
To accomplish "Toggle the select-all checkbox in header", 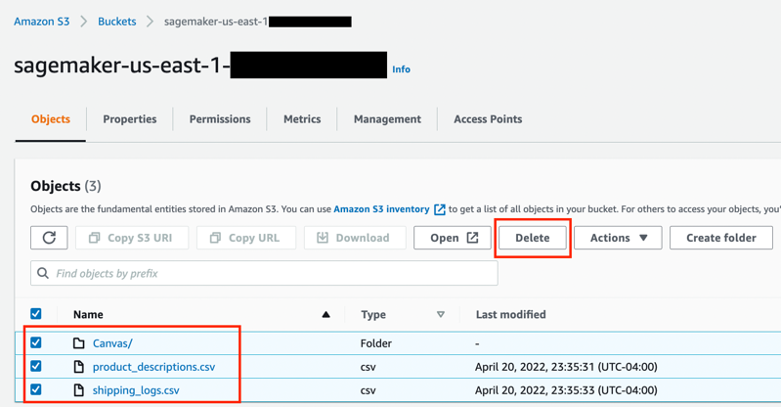I will pyautogui.click(x=37, y=314).
